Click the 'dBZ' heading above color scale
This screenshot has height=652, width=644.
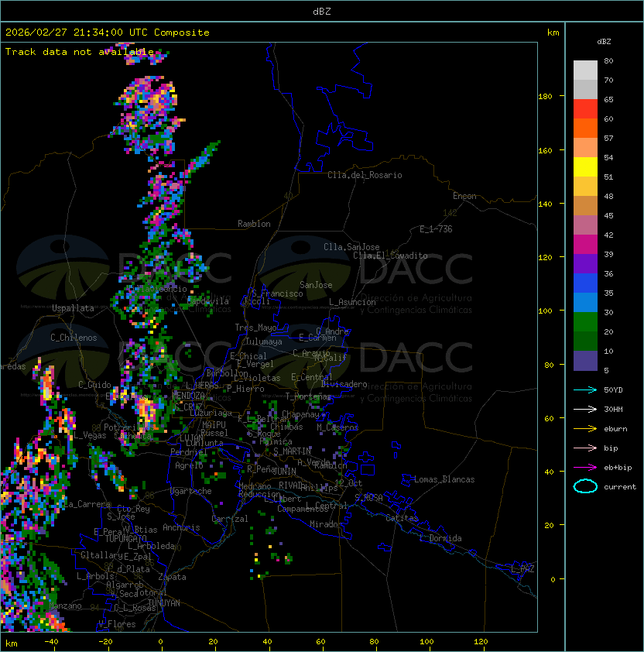tap(604, 42)
